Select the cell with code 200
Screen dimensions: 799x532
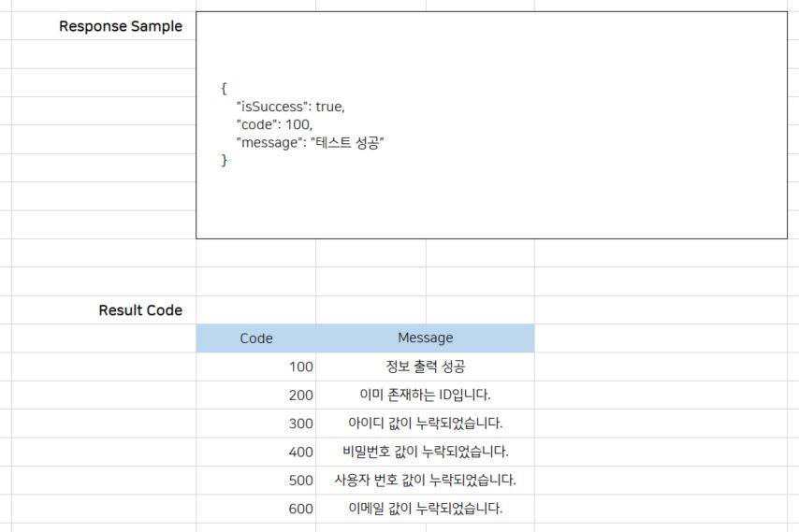click(255, 395)
